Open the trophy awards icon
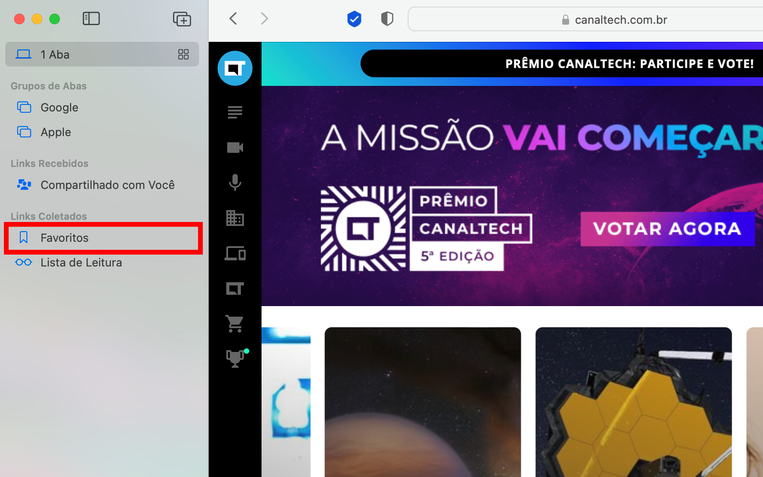The height and width of the screenshot is (477, 763). click(x=236, y=359)
